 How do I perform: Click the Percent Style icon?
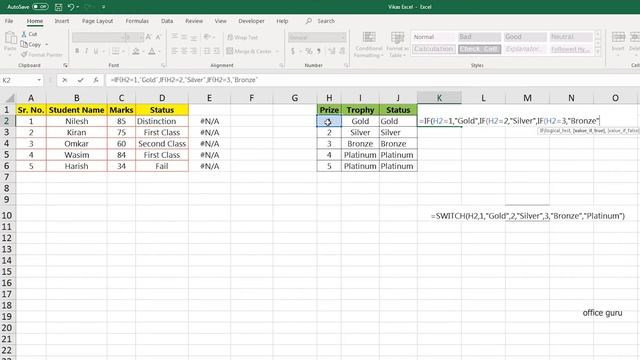(x=309, y=51)
